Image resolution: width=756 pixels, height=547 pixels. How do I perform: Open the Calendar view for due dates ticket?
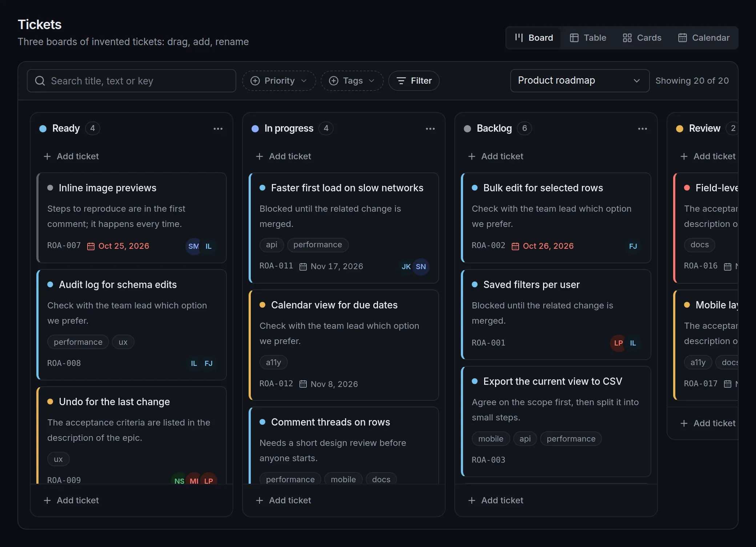point(344,345)
